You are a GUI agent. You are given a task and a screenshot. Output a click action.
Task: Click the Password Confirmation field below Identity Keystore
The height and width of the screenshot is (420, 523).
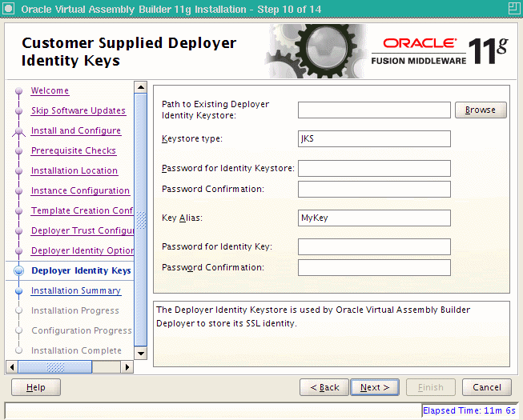coord(374,189)
